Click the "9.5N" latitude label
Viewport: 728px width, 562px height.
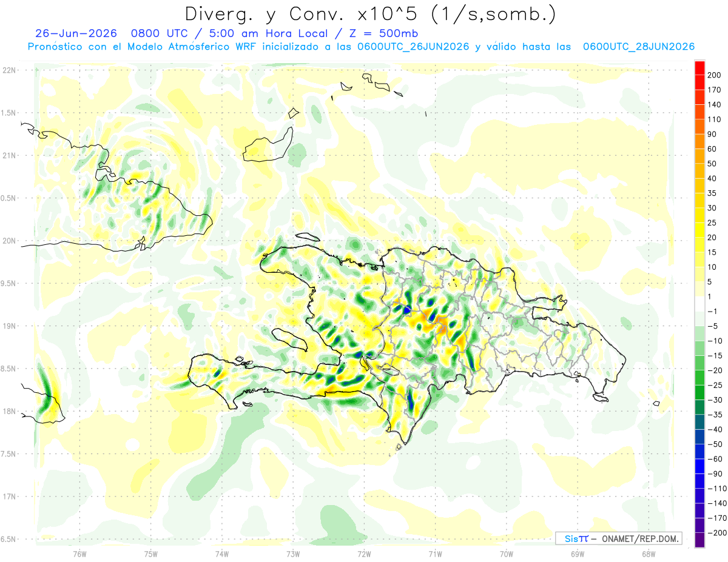[x=9, y=283]
